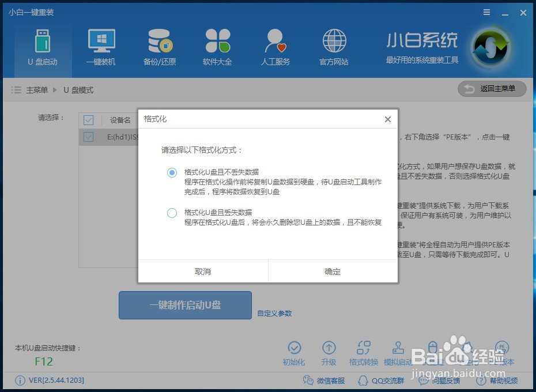Image resolution: width=536 pixels, height=392 pixels.
Task: Open the 人工服务 section
Action: 275,47
